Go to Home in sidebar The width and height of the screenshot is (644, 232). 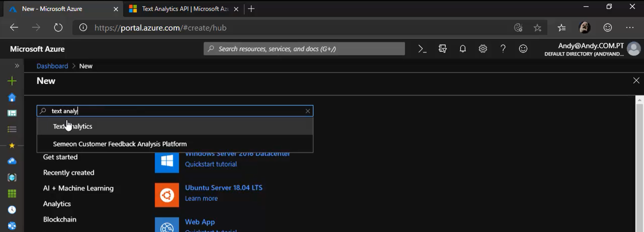coord(12,97)
